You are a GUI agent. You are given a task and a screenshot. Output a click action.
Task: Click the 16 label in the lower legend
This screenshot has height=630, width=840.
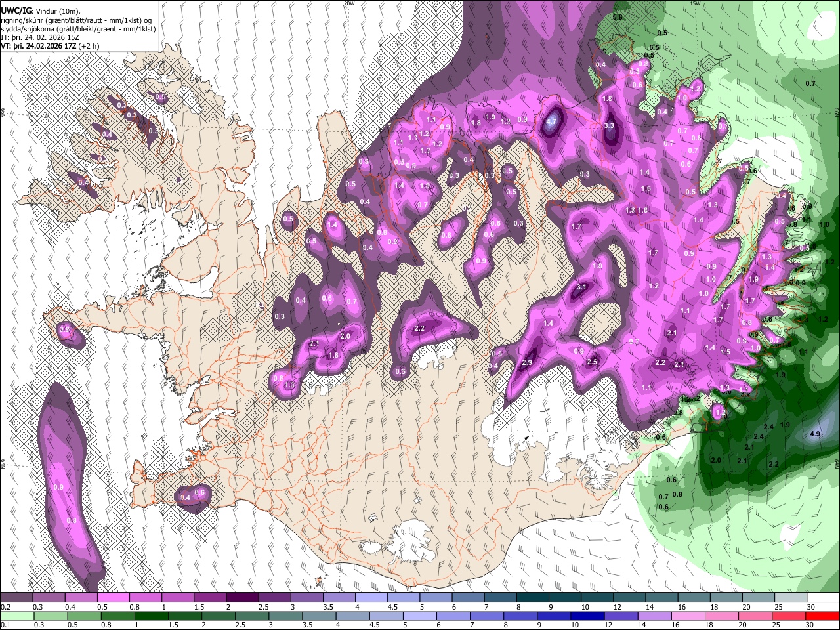[x=675, y=625]
